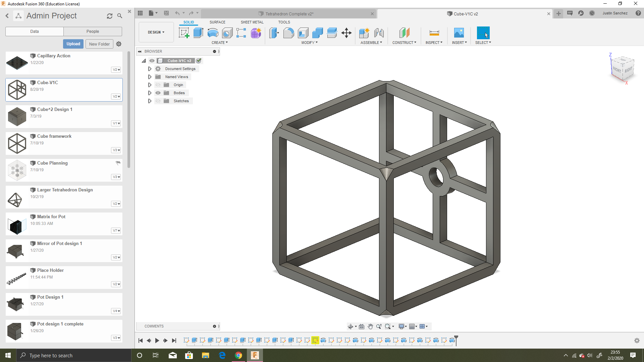
Task: Select the Offset Plane construct tool
Action: 404,33
